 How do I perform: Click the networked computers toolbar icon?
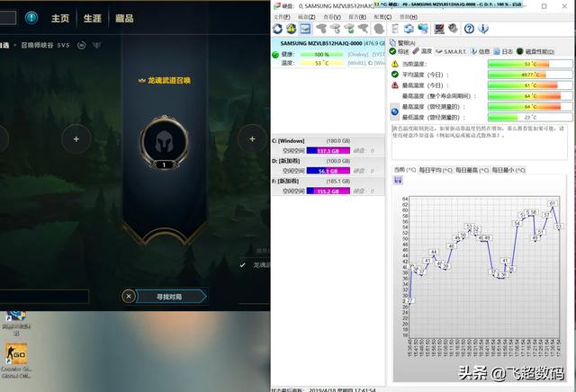pos(423,29)
